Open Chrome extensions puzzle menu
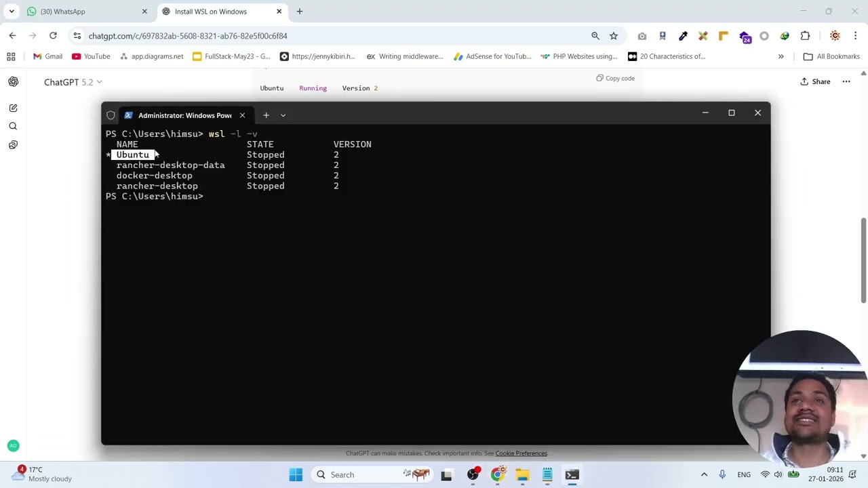The width and height of the screenshot is (868, 488). tap(805, 36)
